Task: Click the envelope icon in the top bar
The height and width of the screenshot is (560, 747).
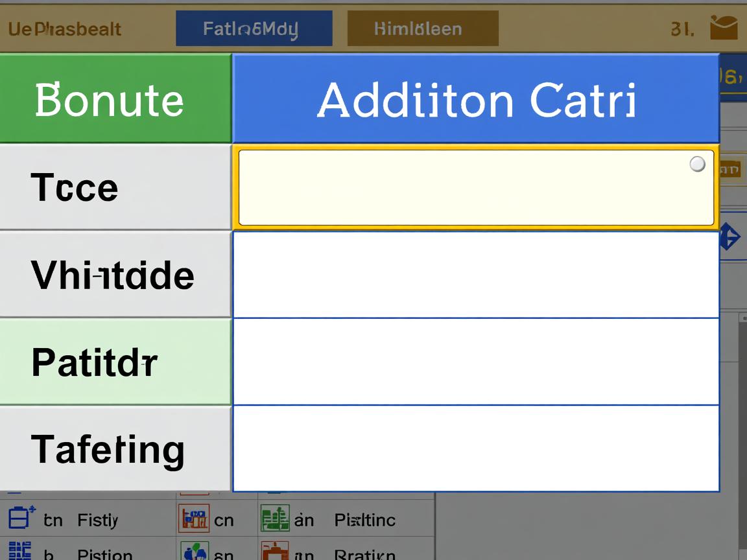Action: [724, 28]
